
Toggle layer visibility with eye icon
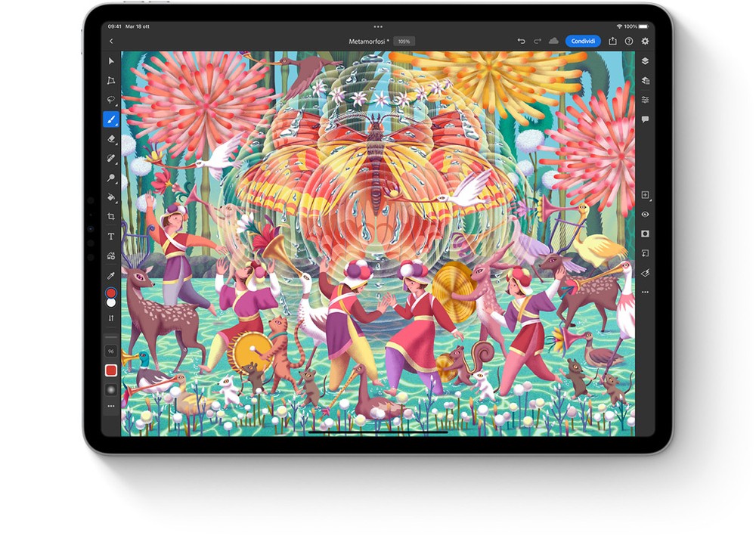645,215
